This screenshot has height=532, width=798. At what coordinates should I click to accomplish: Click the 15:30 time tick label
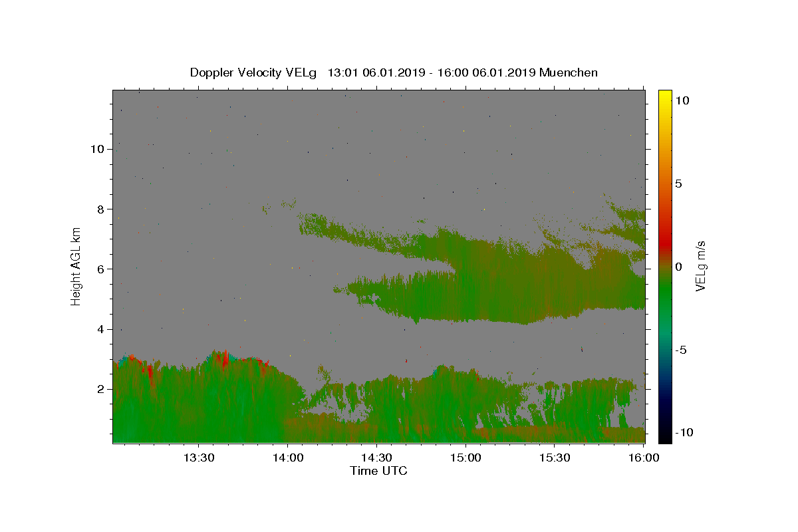[x=555, y=458]
